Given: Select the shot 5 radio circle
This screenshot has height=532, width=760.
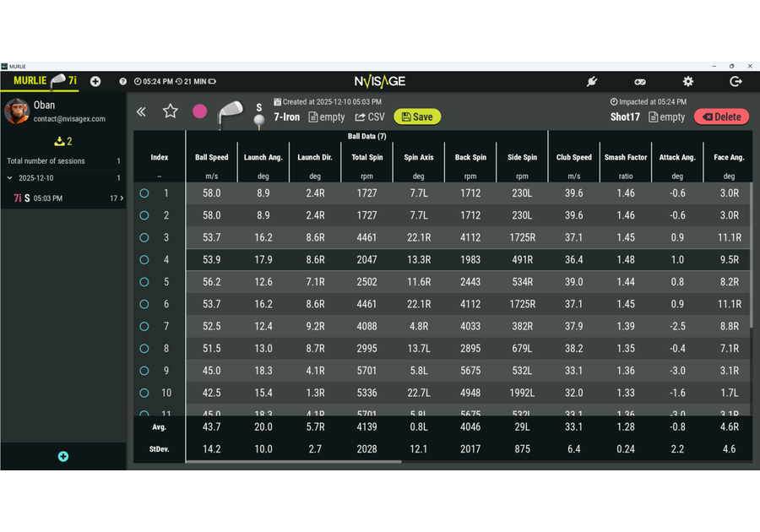Looking at the screenshot, I should [144, 282].
